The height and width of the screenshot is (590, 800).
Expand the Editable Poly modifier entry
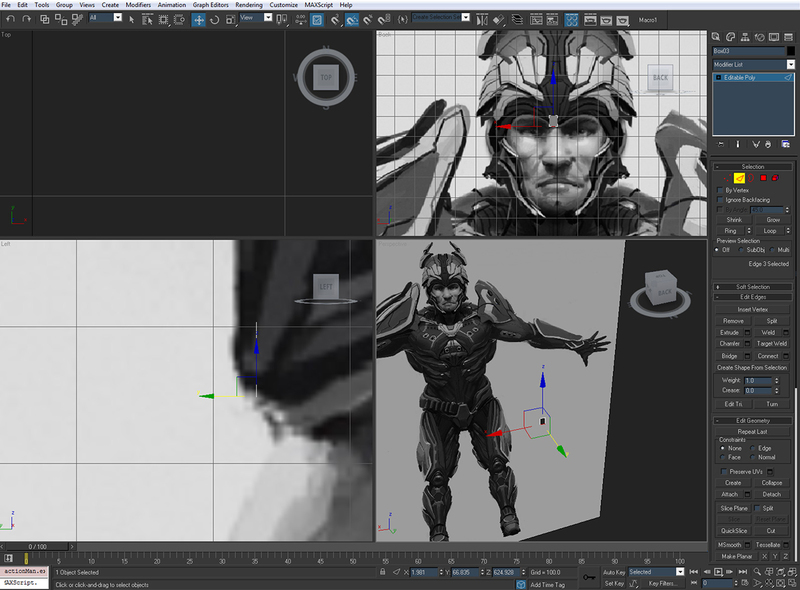[x=719, y=78]
